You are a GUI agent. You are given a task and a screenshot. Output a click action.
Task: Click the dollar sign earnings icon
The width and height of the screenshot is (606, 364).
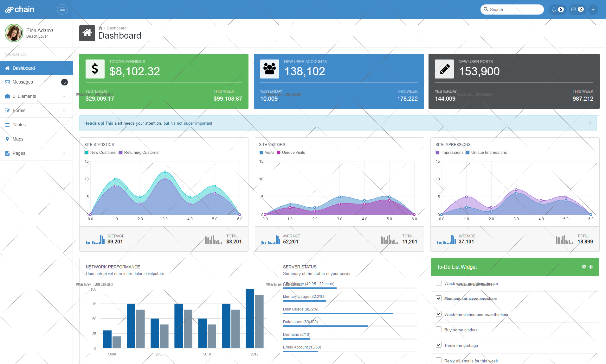95,69
